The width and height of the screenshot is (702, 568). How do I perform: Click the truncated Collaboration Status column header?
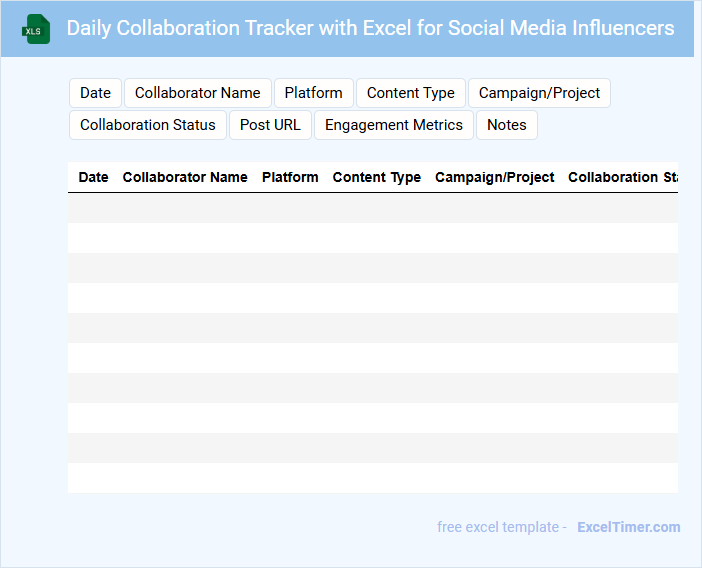622,177
